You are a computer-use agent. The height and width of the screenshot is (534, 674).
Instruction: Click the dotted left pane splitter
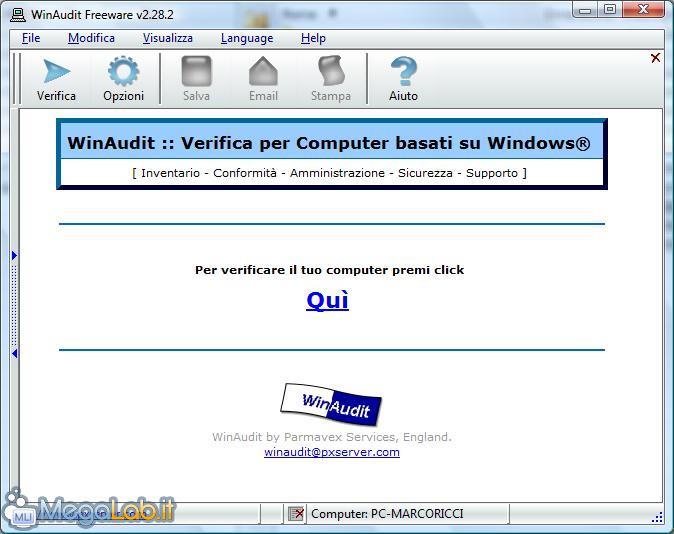pos(14,304)
